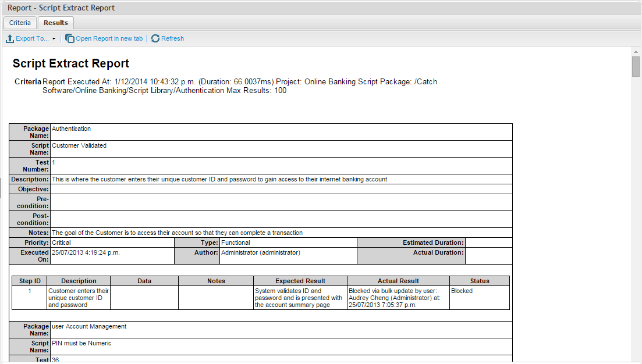Click the scrollbar up arrow
Image resolution: width=642 pixels, height=364 pixels.
pos(636,52)
